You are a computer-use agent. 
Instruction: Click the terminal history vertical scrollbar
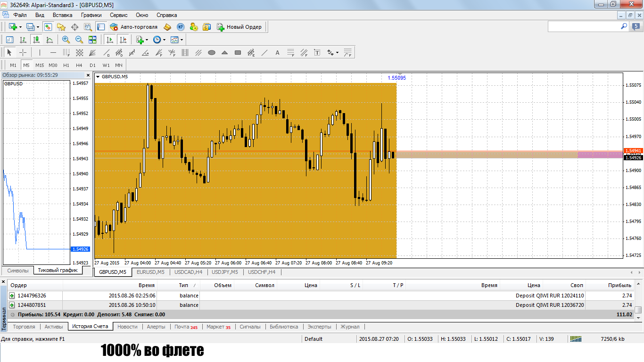pos(638,310)
